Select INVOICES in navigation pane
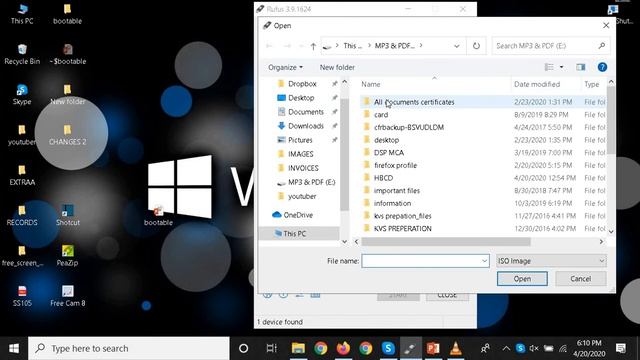This screenshot has height=360, width=640. click(x=303, y=168)
